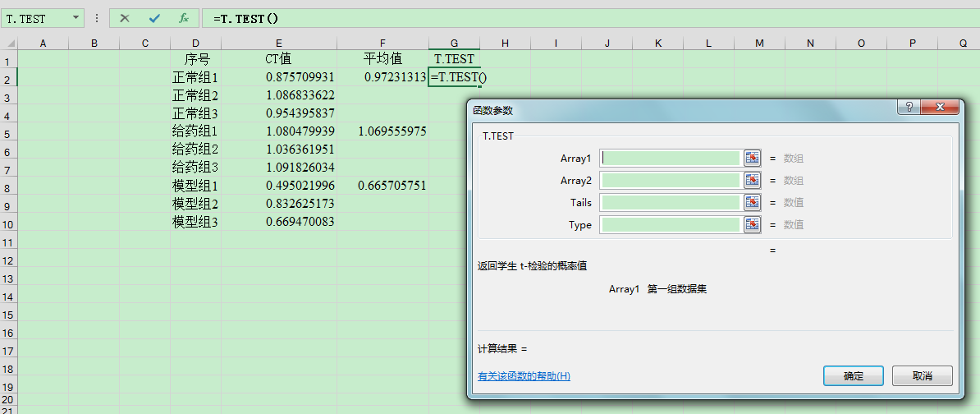Click cell CT值 header
Image resolution: width=980 pixels, height=414 pixels.
[x=279, y=59]
